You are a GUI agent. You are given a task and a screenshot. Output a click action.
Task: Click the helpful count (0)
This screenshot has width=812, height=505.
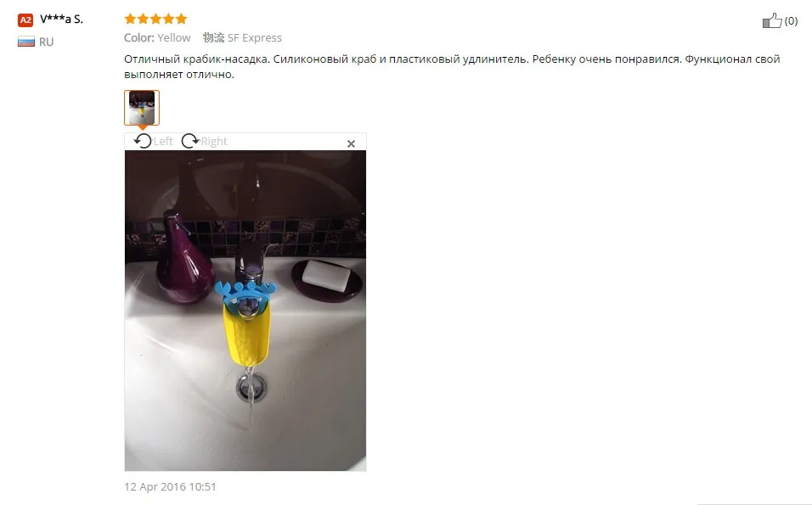791,20
